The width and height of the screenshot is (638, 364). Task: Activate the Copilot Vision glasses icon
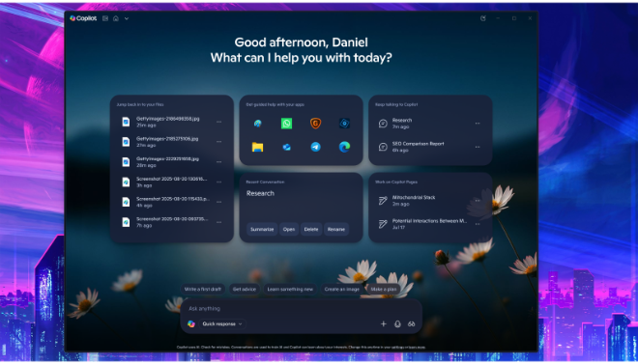point(412,323)
